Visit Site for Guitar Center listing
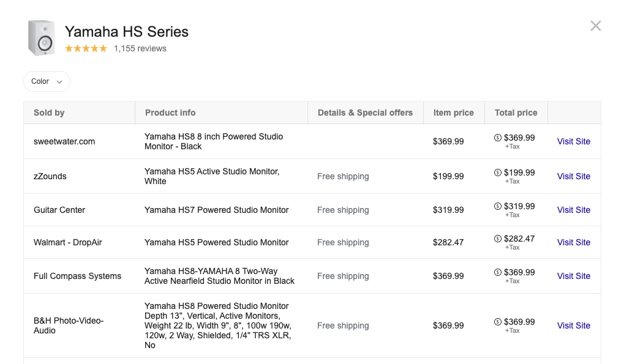This screenshot has height=364, width=624. click(573, 210)
